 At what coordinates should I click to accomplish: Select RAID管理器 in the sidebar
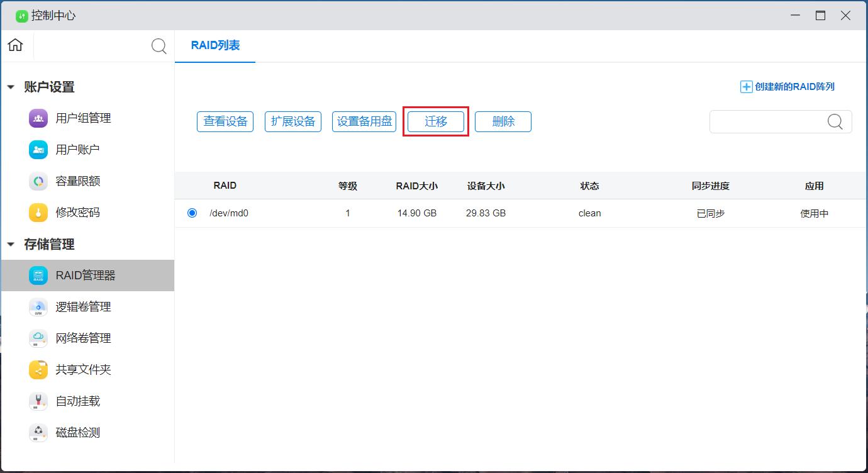pos(86,275)
